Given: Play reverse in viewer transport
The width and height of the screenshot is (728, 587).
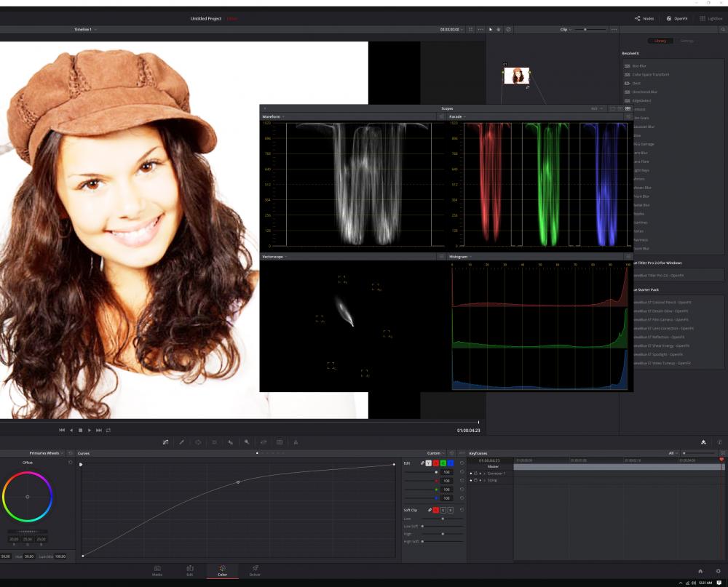Looking at the screenshot, I should click(71, 430).
